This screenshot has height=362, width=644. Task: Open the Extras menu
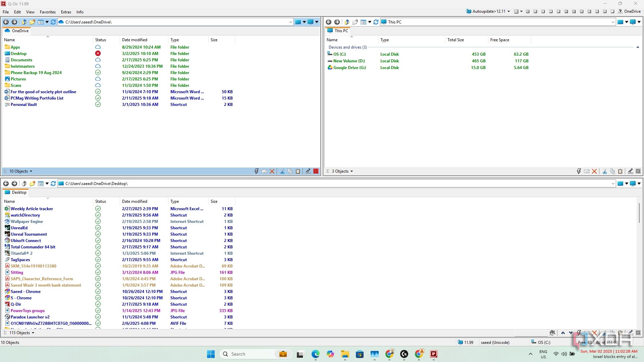(x=66, y=12)
